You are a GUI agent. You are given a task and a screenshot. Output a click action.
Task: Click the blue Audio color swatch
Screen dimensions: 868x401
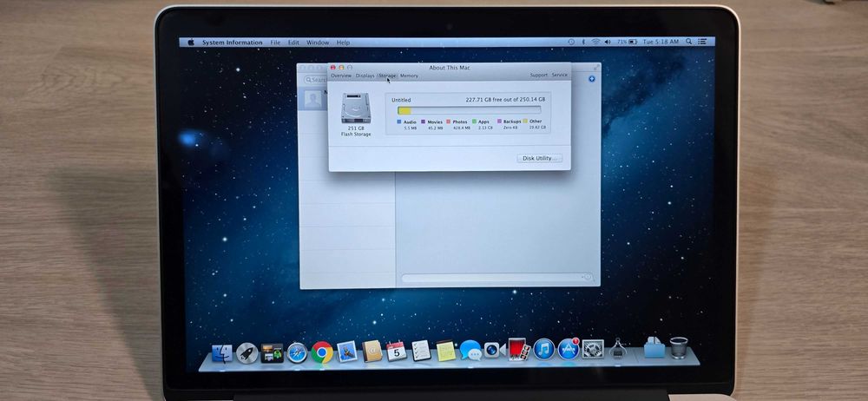click(x=399, y=122)
